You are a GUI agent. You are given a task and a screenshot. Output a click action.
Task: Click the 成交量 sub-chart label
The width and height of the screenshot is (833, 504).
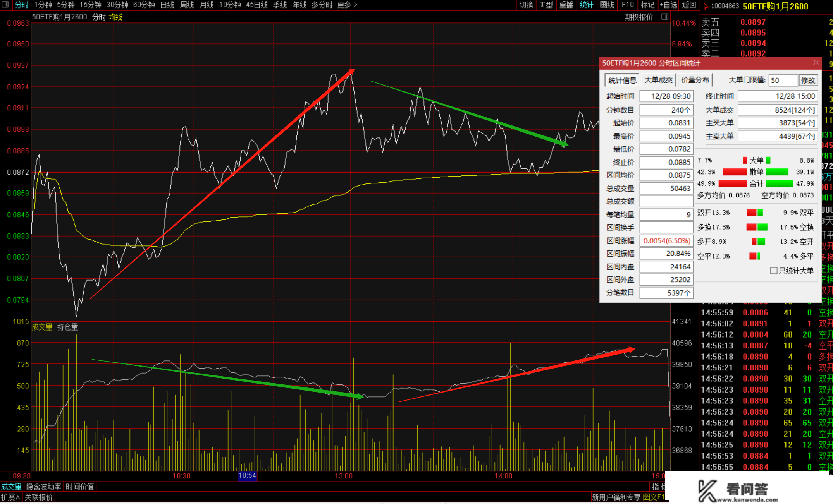point(42,327)
